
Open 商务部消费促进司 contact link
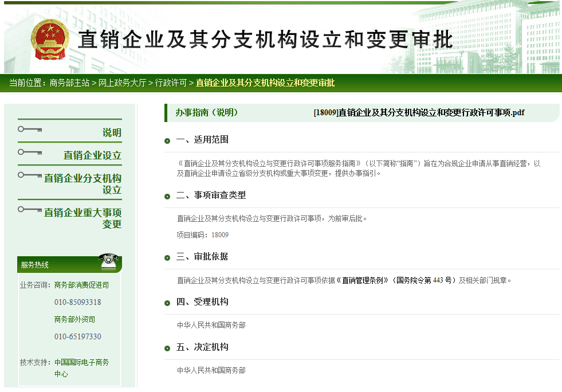[82, 285]
